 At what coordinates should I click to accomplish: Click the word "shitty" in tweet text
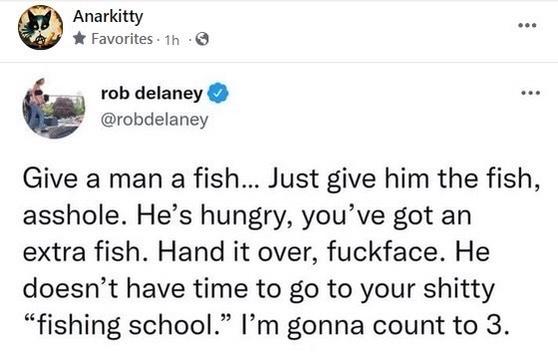pos(459,290)
